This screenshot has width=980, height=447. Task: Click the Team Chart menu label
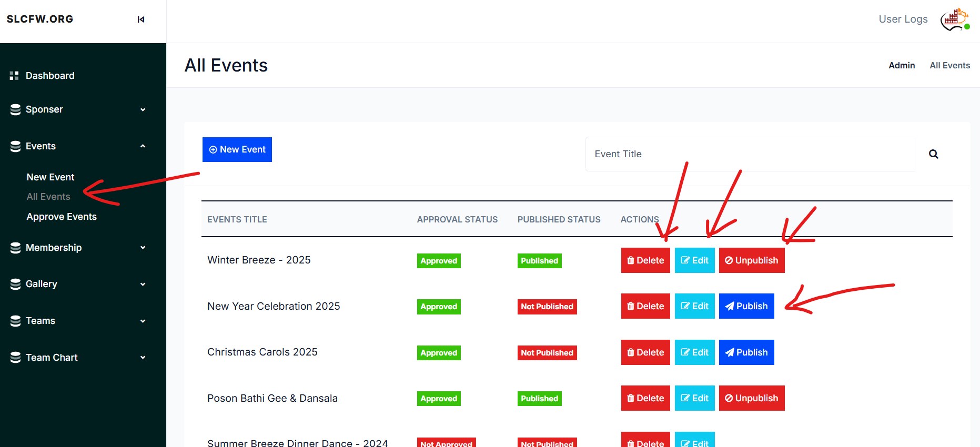52,358
